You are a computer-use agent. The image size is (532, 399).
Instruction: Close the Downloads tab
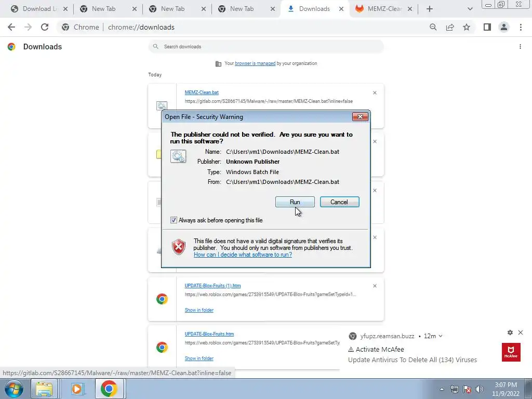(341, 9)
